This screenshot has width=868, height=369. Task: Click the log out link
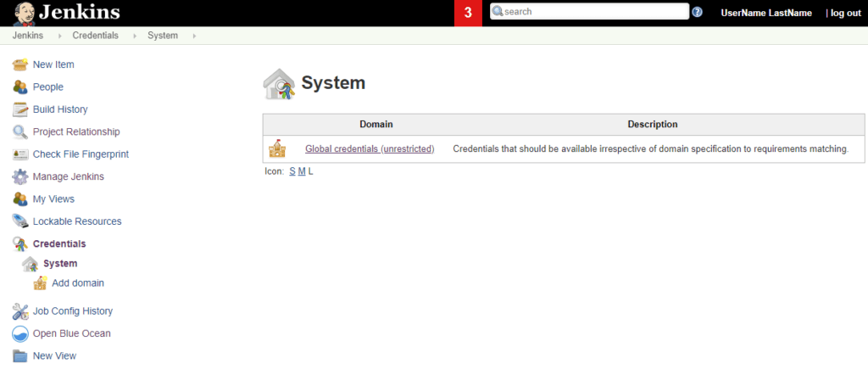845,13
